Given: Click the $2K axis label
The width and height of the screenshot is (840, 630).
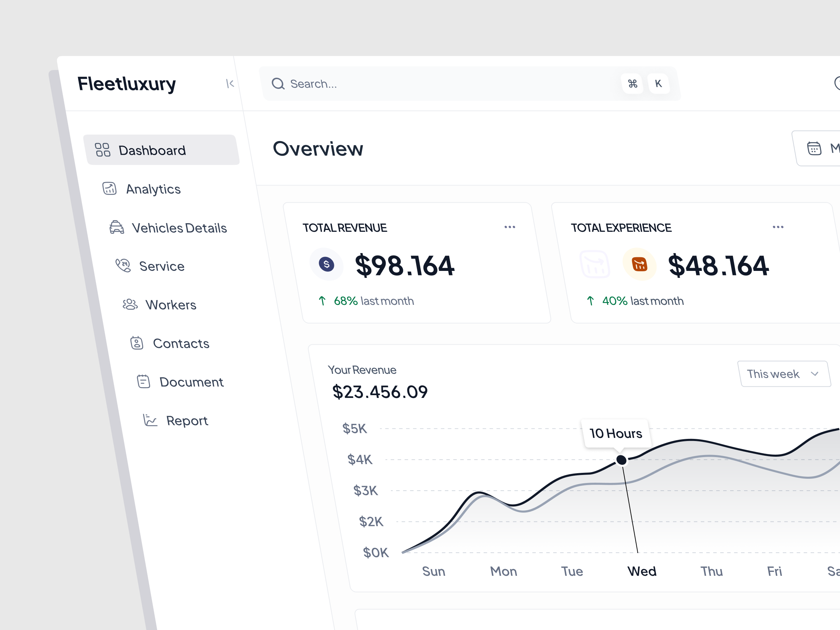Looking at the screenshot, I should [371, 522].
